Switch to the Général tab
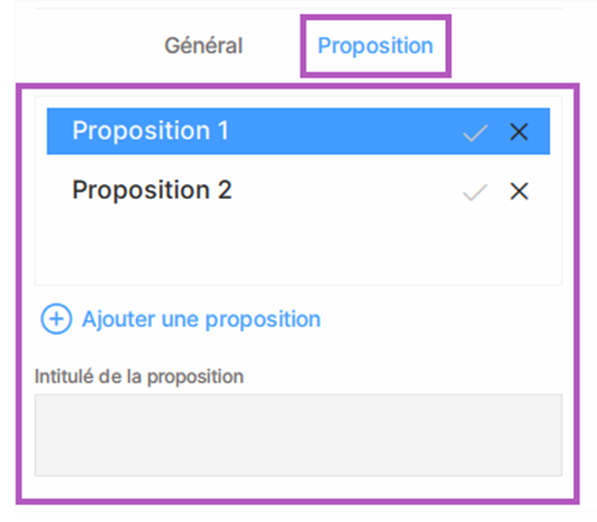 [x=203, y=46]
